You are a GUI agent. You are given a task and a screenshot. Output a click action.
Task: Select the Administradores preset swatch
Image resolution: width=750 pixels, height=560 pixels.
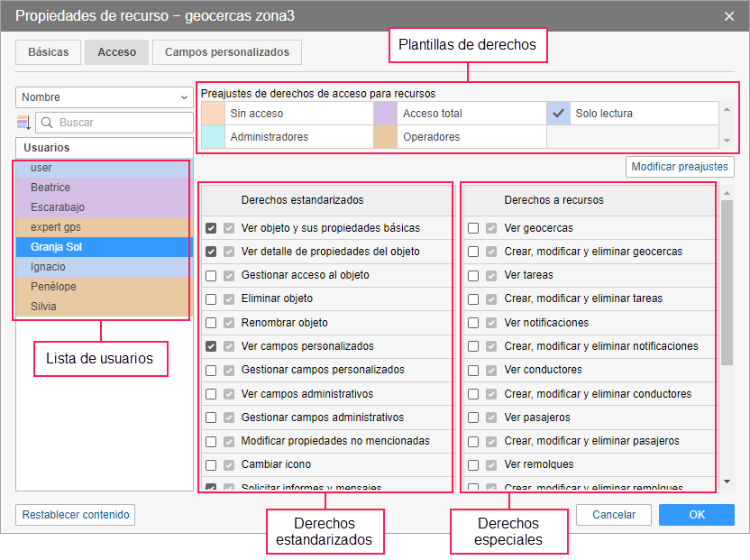[x=213, y=137]
